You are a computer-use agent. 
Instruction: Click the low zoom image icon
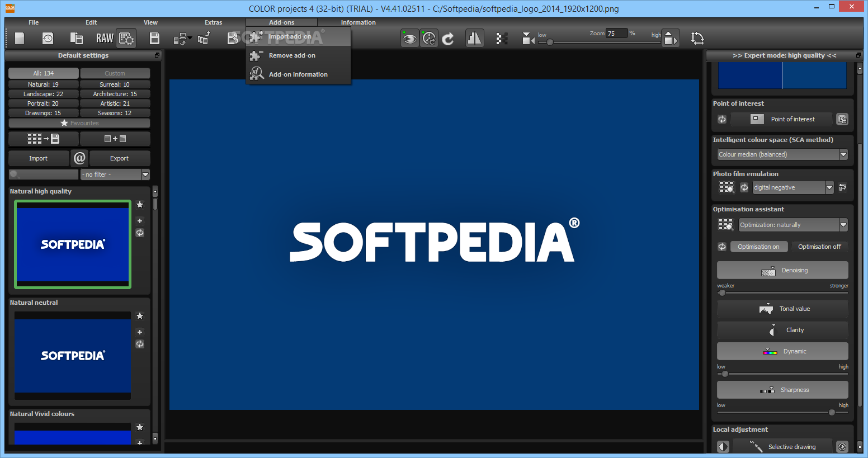(528, 39)
